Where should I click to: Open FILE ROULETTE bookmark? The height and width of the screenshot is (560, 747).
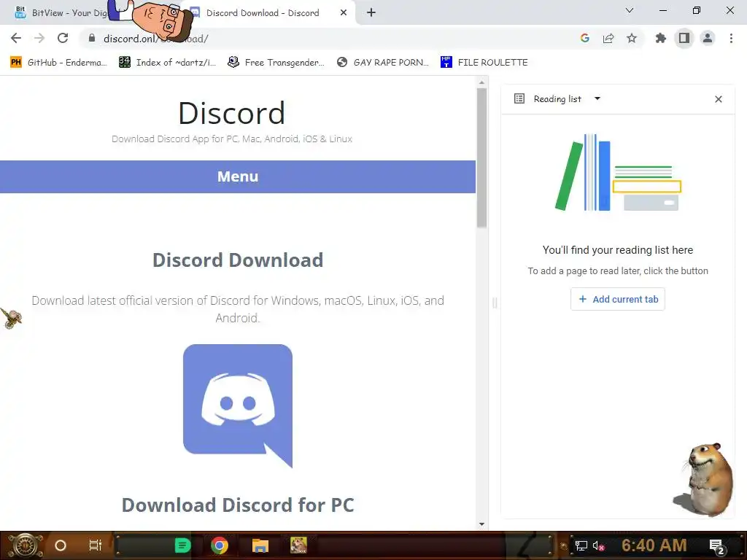pos(484,63)
